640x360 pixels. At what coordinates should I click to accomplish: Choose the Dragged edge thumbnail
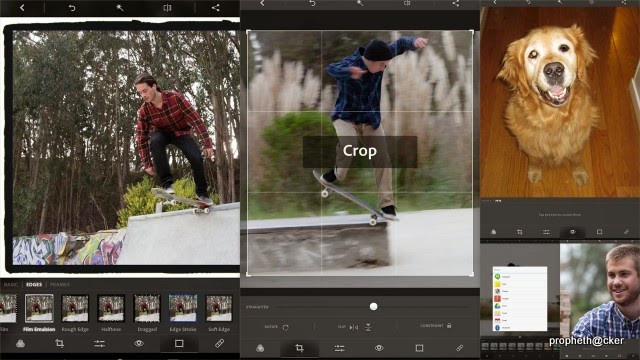[147, 309]
